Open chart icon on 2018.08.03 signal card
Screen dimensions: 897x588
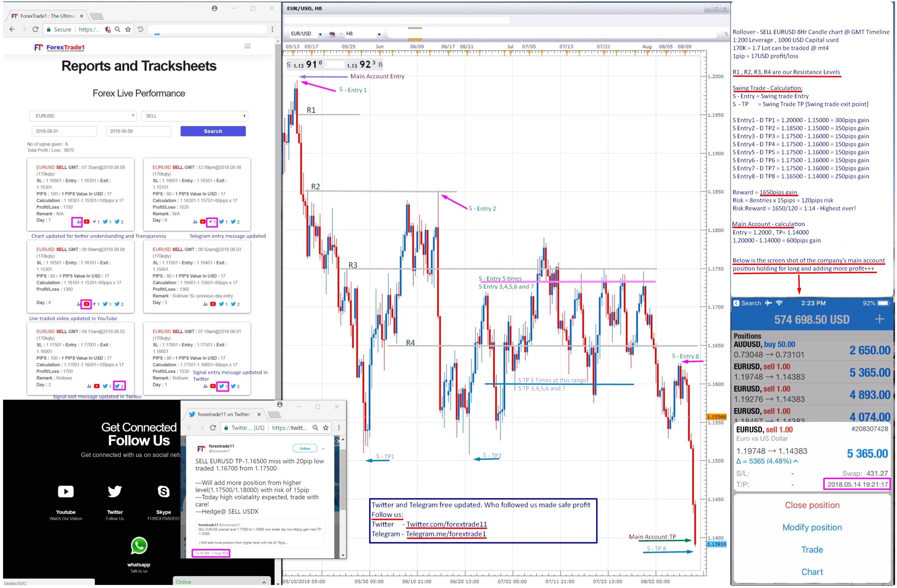coord(205,304)
